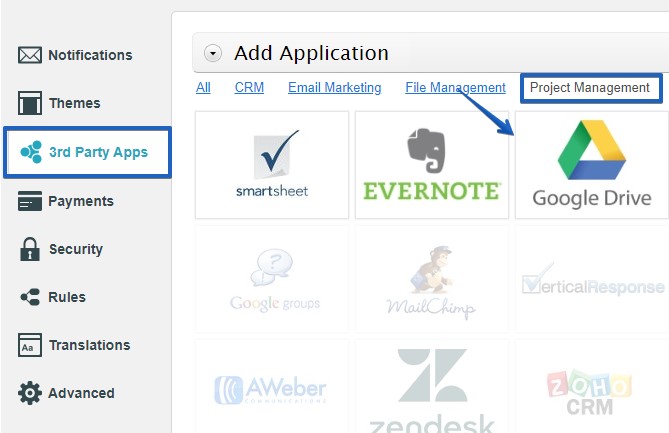669x433 pixels.
Task: Open the Payments card icon
Action: click(x=30, y=201)
